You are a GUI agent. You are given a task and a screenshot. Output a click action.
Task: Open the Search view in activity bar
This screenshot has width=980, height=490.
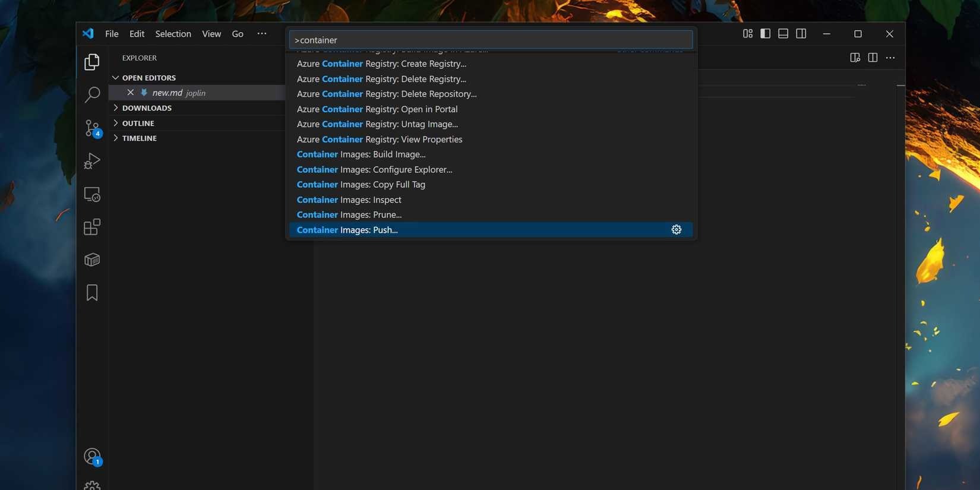[x=92, y=94]
